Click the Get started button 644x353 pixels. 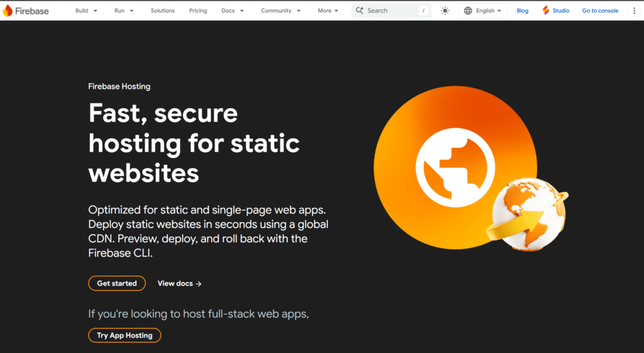tap(117, 283)
